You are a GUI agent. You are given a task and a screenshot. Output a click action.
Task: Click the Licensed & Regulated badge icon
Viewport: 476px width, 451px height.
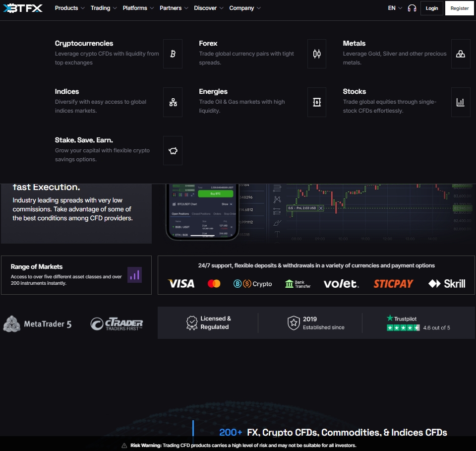coord(191,323)
